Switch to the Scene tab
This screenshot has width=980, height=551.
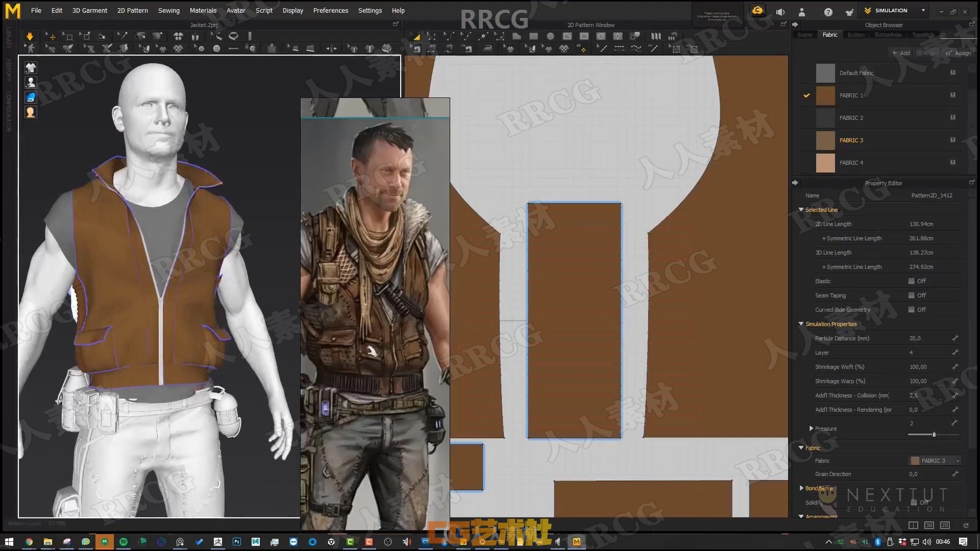click(804, 35)
